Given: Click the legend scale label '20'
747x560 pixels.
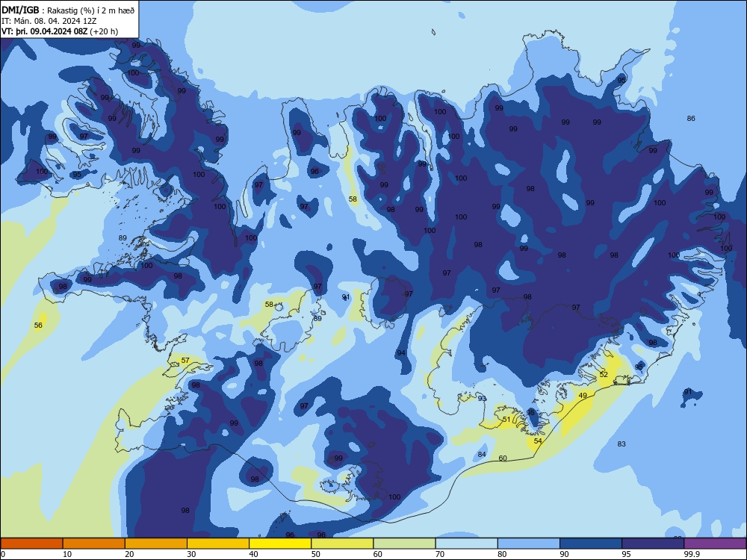Looking at the screenshot, I should coord(129,554).
